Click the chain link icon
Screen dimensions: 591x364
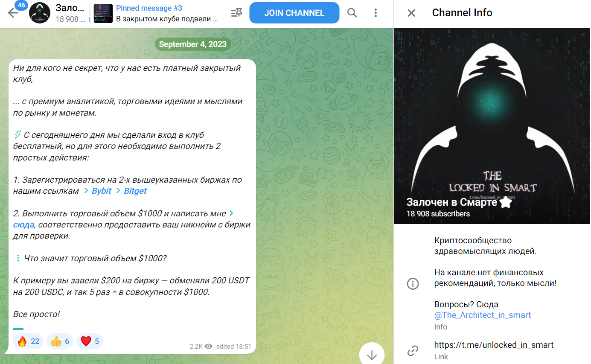[413, 351]
